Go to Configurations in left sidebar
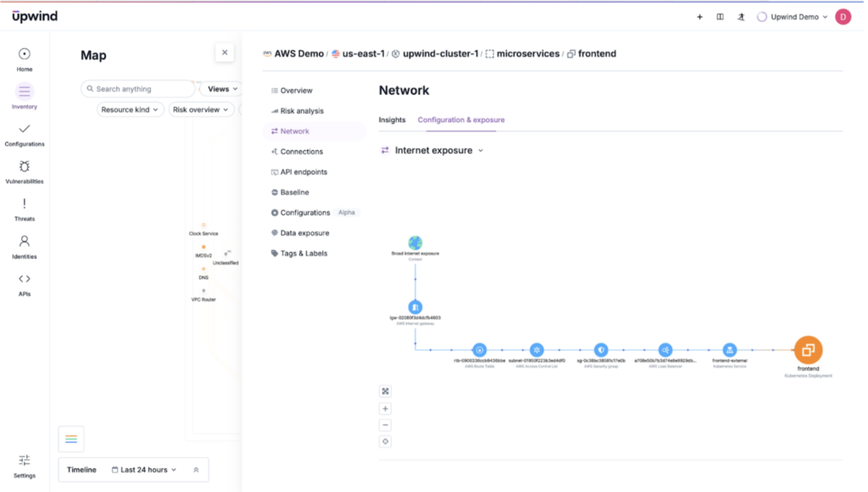 [x=25, y=134]
